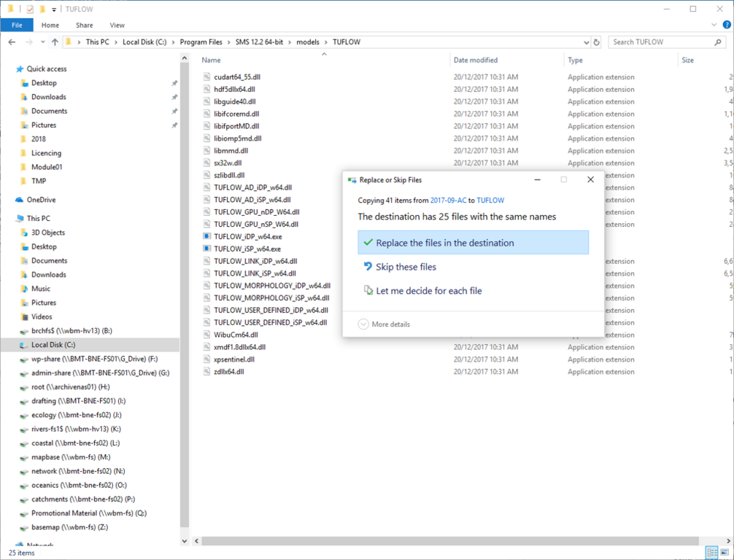The image size is (734, 560).
Task: Open the File menu
Action: click(17, 25)
